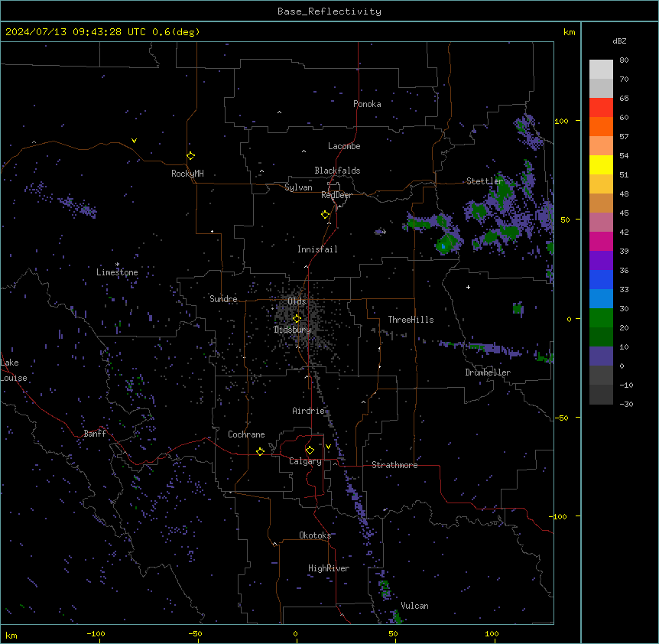Click the Strathmore city label
The width and height of the screenshot is (659, 644).
[394, 465]
